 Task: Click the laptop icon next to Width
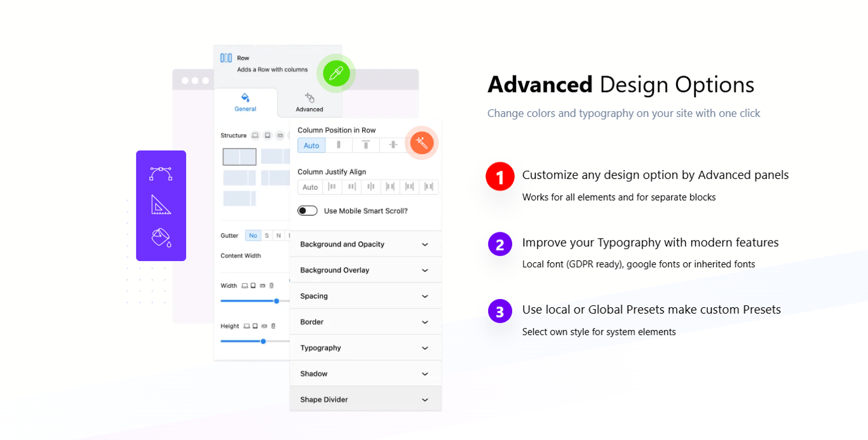point(245,286)
